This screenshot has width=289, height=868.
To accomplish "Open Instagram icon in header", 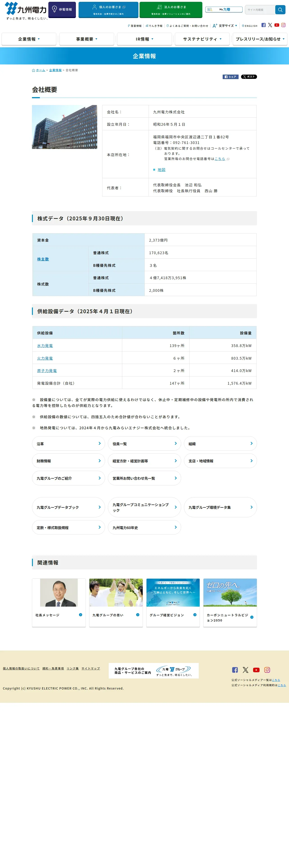I will (x=283, y=25).
